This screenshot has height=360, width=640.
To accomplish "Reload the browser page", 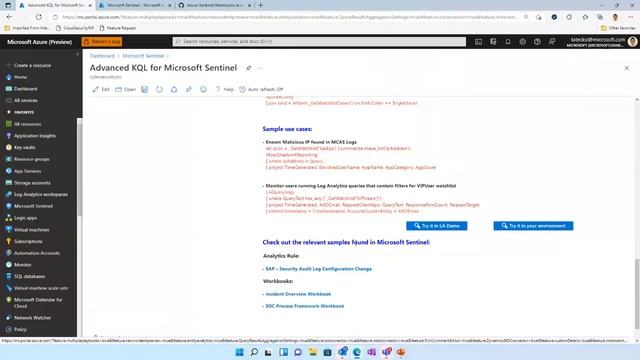I will pos(38,17).
